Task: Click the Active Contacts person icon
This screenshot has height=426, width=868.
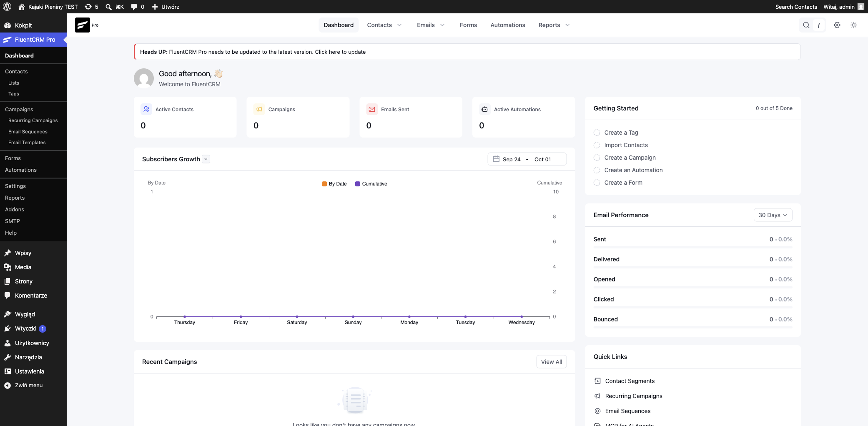Action: 146,109
